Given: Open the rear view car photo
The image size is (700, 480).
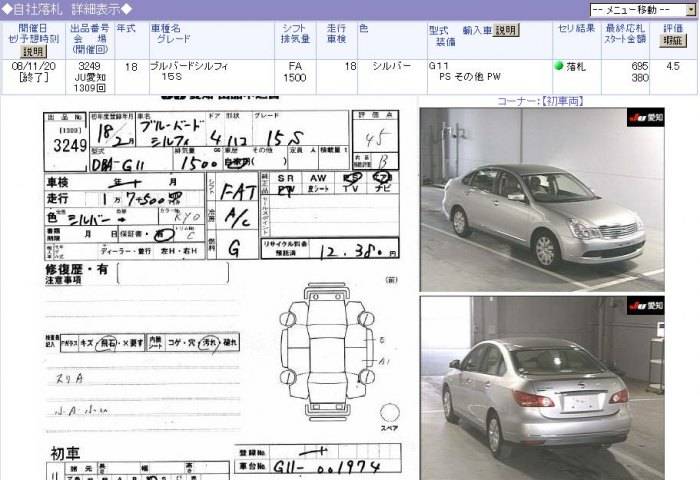Looking at the screenshot, I should coord(542,388).
